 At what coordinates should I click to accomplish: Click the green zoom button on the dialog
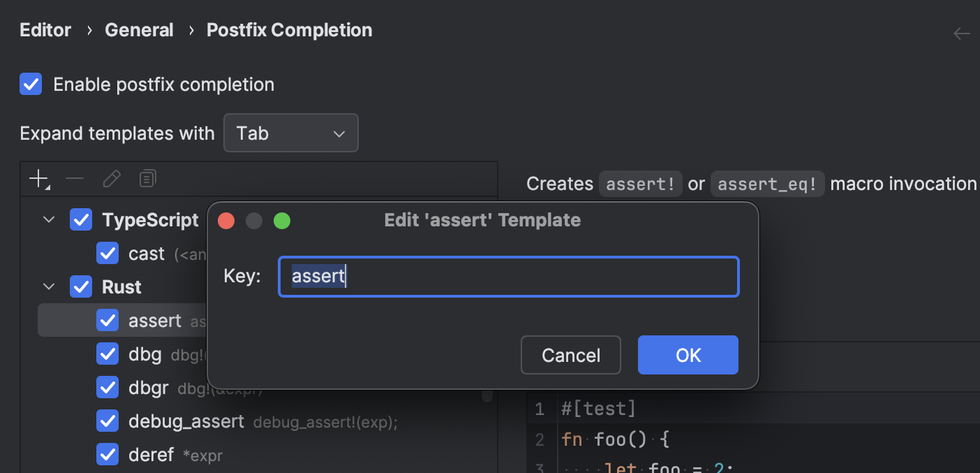click(282, 220)
